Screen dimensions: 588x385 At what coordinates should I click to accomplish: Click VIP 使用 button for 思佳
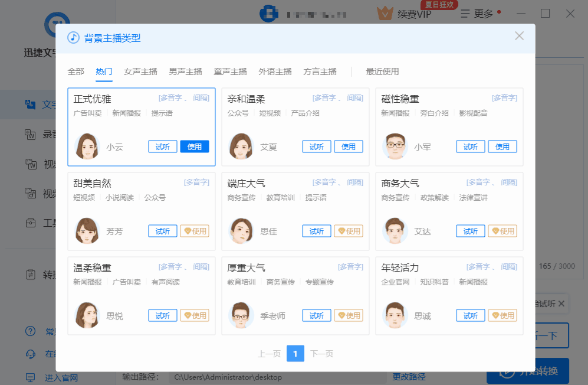tap(349, 231)
